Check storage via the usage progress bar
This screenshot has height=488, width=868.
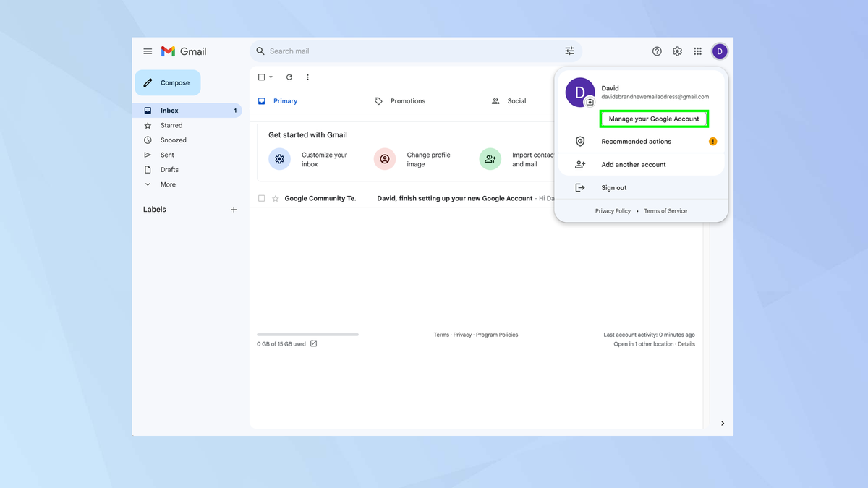point(307,334)
